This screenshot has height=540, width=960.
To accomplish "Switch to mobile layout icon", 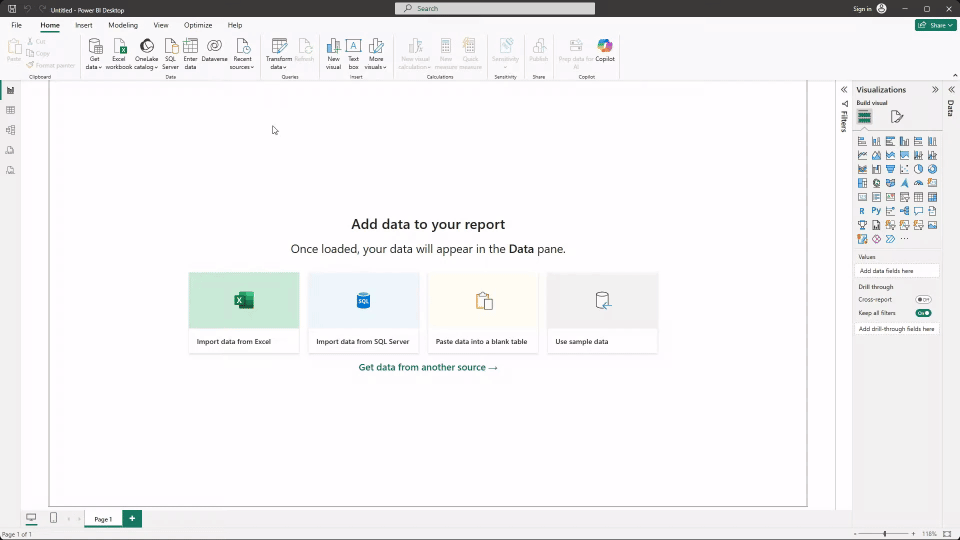I will pos(53,518).
